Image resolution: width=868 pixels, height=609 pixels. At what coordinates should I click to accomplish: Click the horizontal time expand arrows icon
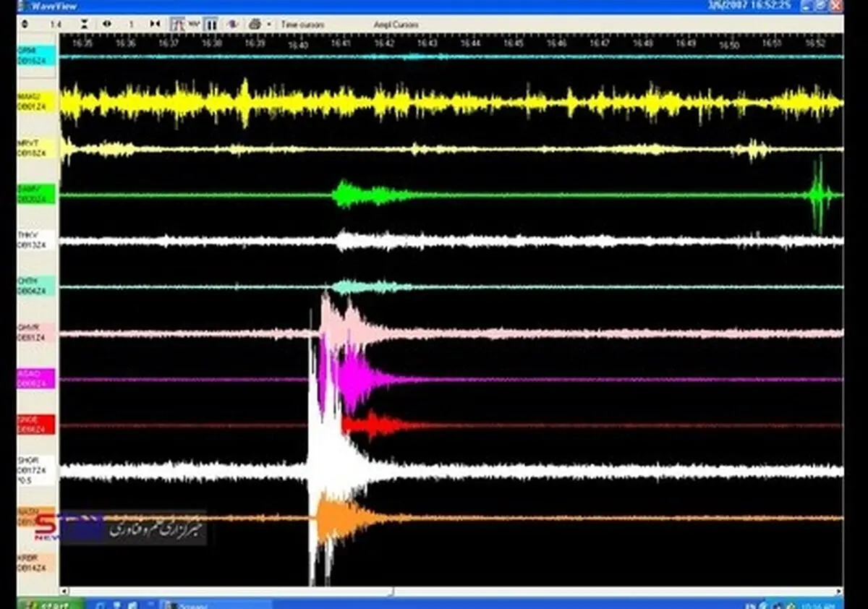coord(107,24)
